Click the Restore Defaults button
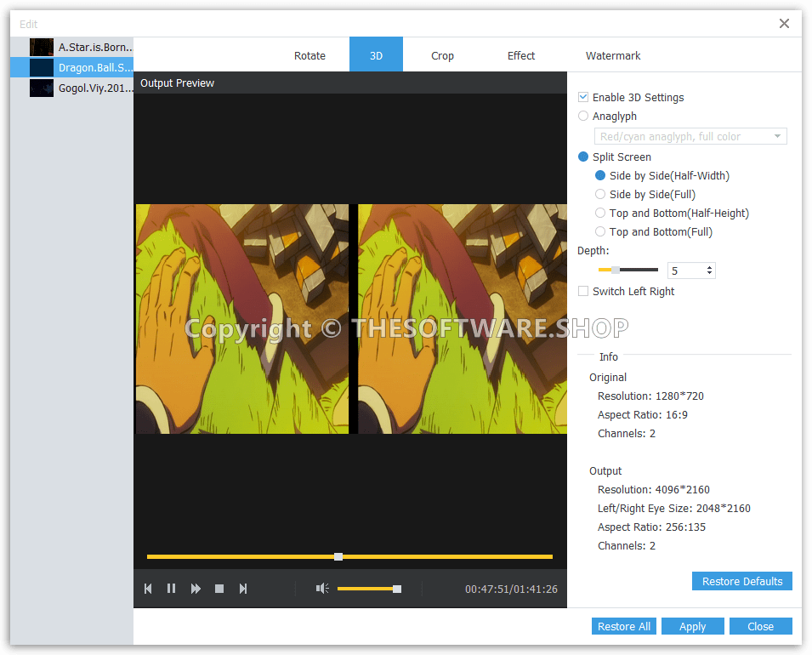This screenshot has width=812, height=655. pyautogui.click(x=742, y=581)
